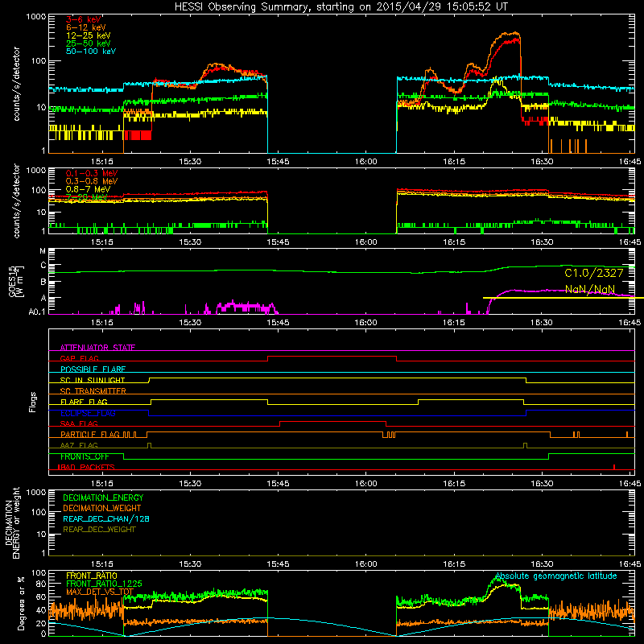
Task: Click the REAR_DEC_CHAN/128 legend entry
Action: (106, 518)
